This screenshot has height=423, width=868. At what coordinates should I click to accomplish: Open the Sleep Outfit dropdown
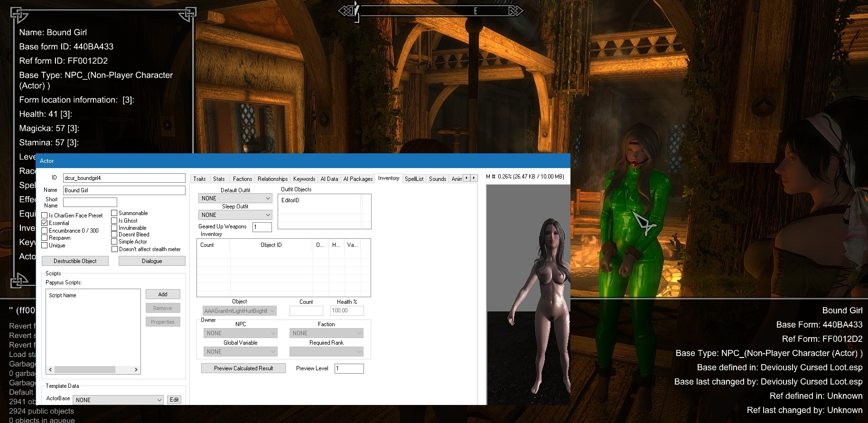pyautogui.click(x=235, y=215)
